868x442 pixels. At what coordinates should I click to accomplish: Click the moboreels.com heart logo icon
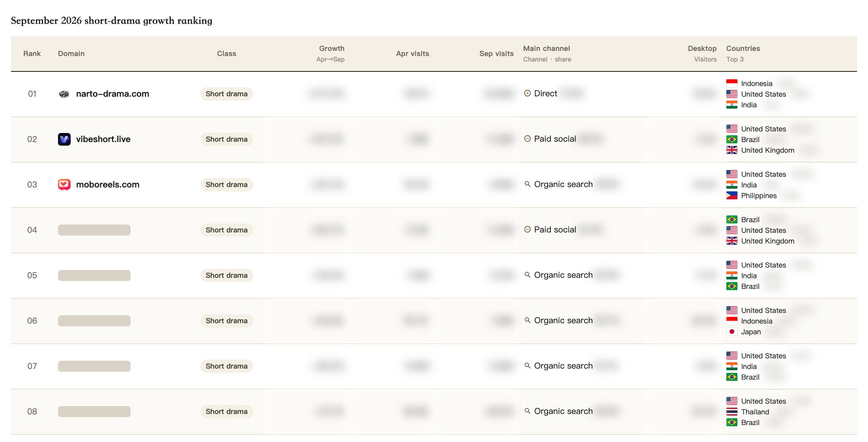(64, 185)
